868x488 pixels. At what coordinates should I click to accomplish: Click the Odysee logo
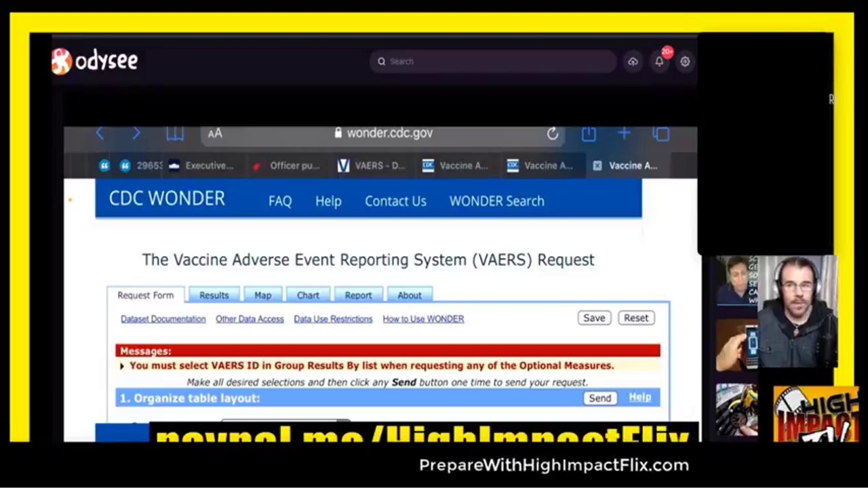coord(95,62)
